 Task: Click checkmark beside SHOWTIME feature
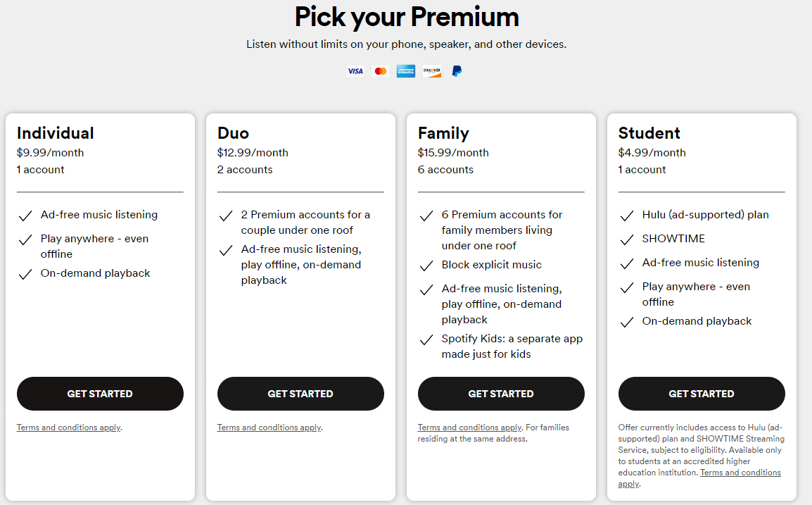[627, 239]
